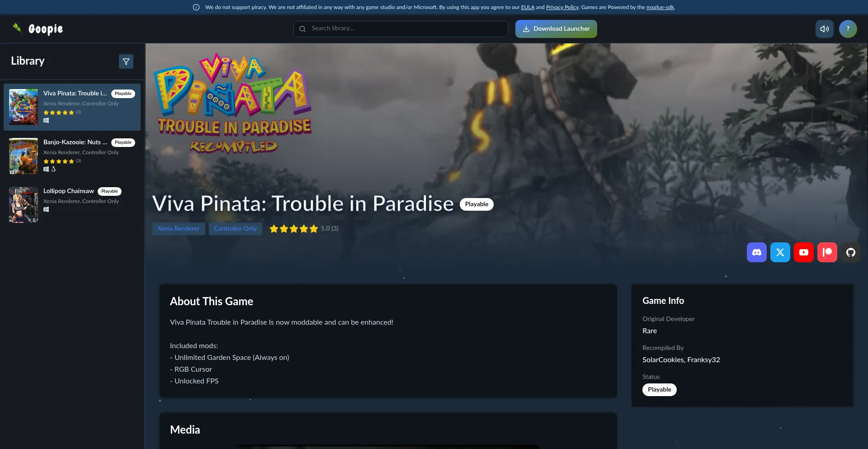Click the search magnifier icon
868x449 pixels.
coord(302,29)
